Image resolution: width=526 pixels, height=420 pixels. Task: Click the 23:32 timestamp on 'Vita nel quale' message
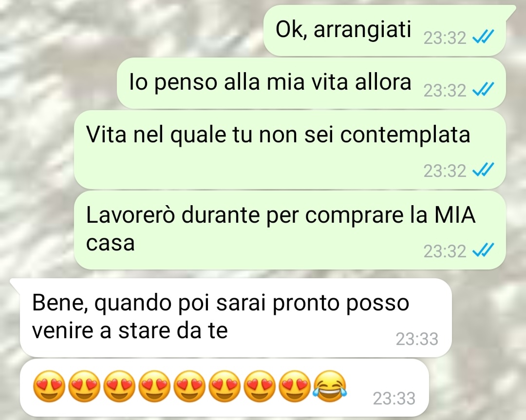[x=445, y=171]
